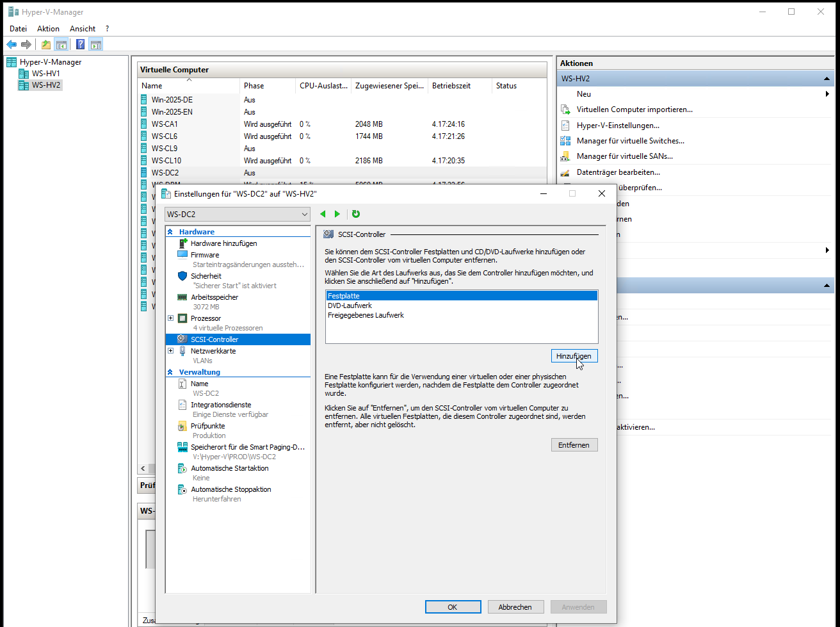
Task: Click the Entfernen button
Action: point(574,445)
